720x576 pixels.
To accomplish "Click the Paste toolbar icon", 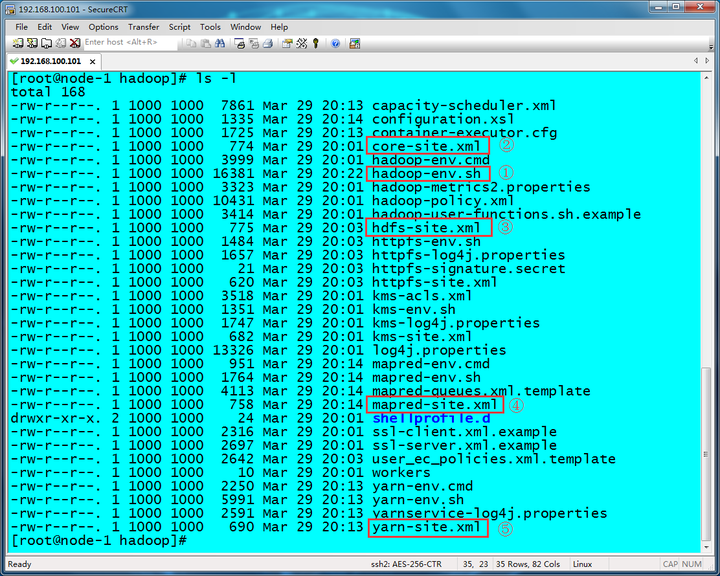I will (206, 43).
